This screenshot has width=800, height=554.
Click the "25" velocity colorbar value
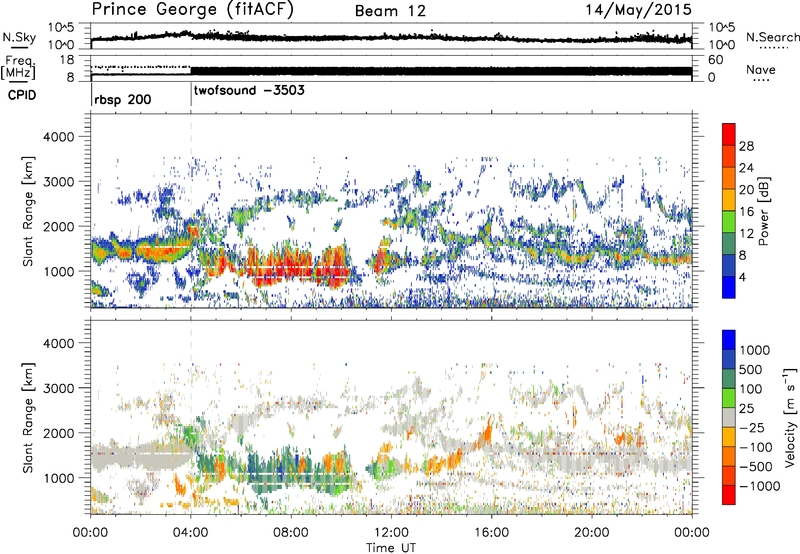point(747,408)
